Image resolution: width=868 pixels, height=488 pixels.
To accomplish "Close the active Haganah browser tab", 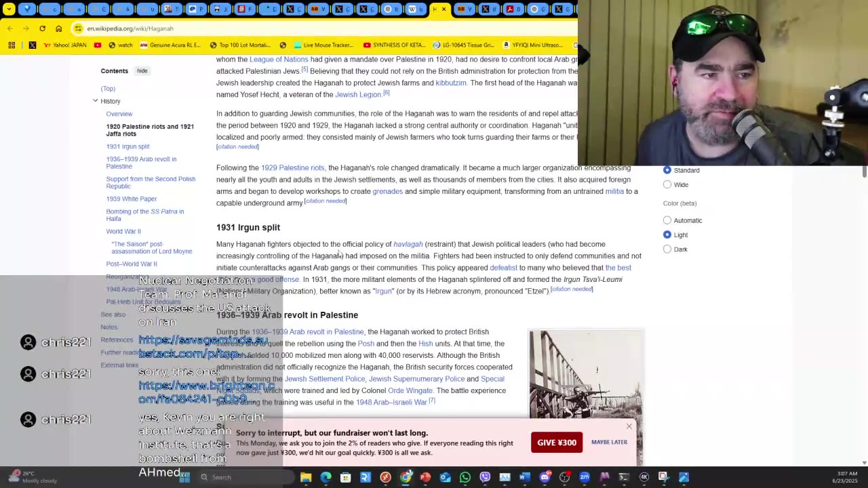I will pos(443,9).
